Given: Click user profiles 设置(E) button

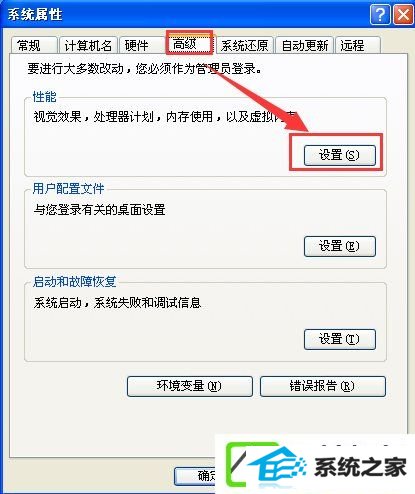Looking at the screenshot, I should pyautogui.click(x=340, y=246).
